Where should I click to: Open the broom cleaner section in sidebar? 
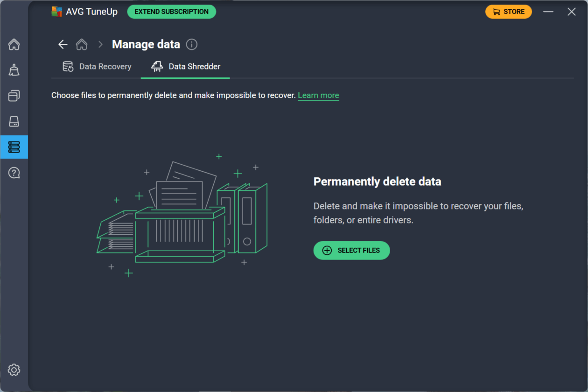tap(14, 70)
